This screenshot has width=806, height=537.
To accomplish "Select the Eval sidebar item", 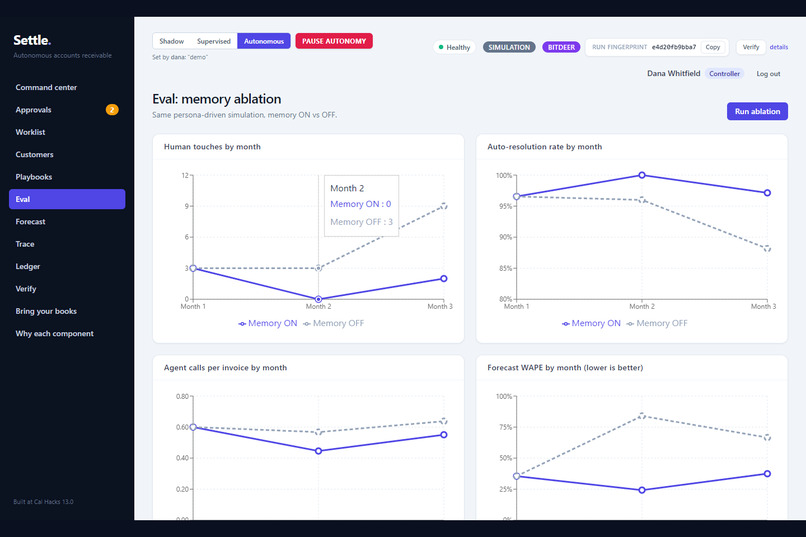I will pyautogui.click(x=67, y=199).
